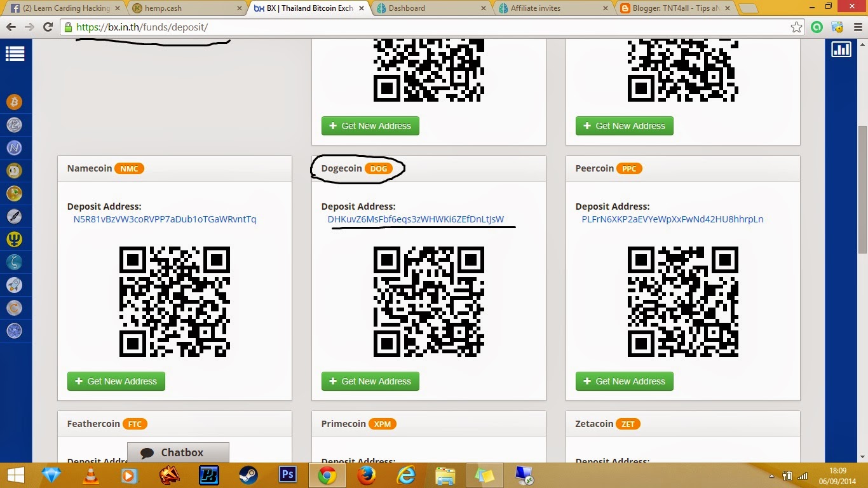Click the green extension icon in toolbar

tap(817, 27)
